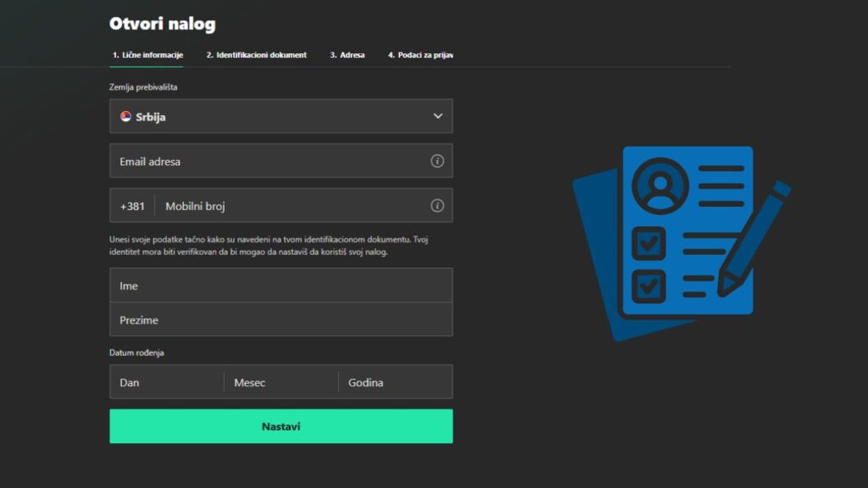
Task: Click the info icon on Mobilni broj field
Action: coord(437,205)
